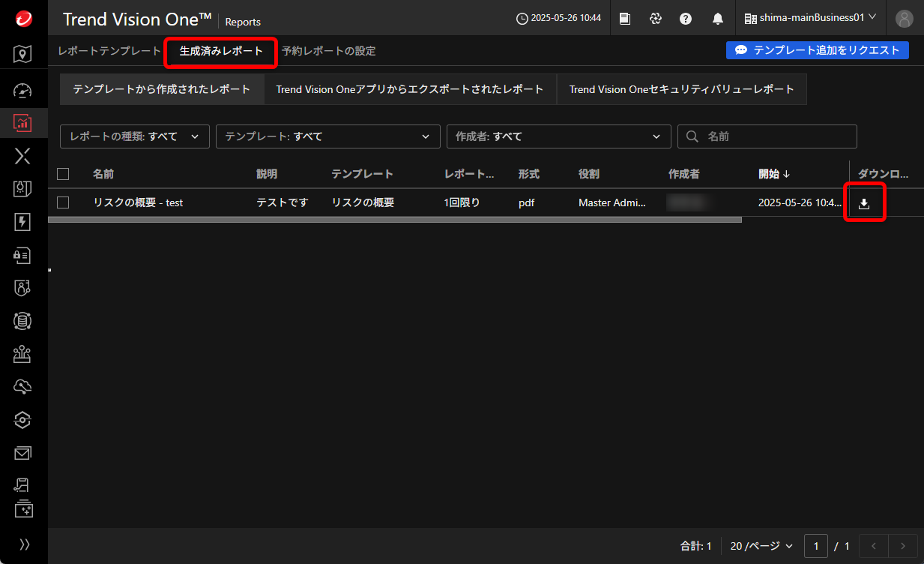Sort by 開始 column header
This screenshot has width=924, height=564.
[x=774, y=174]
